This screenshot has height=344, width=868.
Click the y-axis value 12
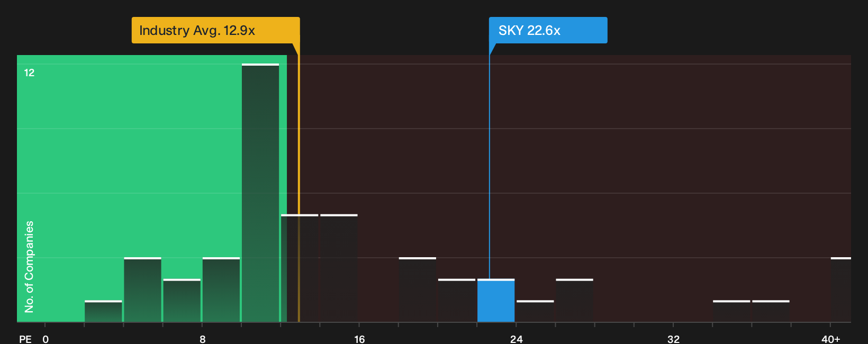(29, 73)
